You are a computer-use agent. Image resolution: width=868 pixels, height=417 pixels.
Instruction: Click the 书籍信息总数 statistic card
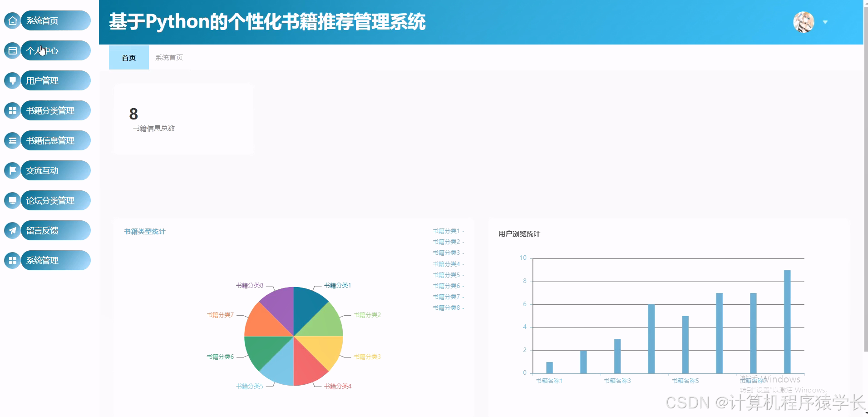coord(183,119)
